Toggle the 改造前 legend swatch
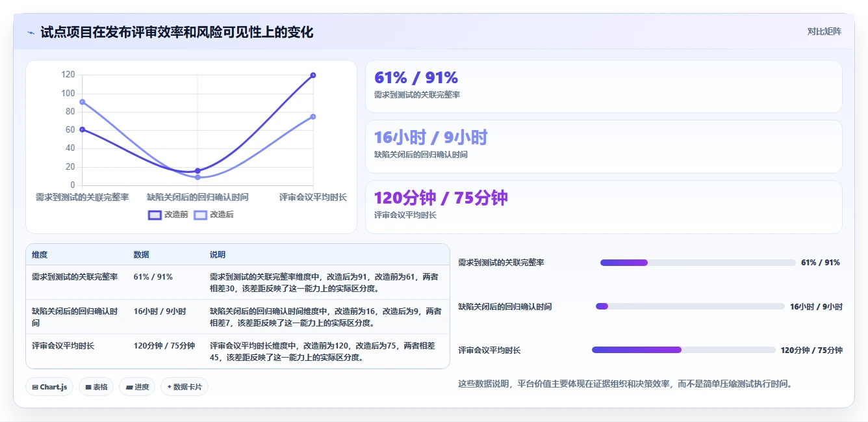 [155, 215]
